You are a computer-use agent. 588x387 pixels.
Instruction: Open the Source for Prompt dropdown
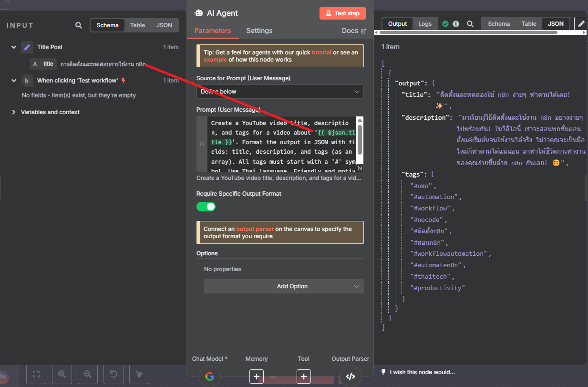[280, 92]
